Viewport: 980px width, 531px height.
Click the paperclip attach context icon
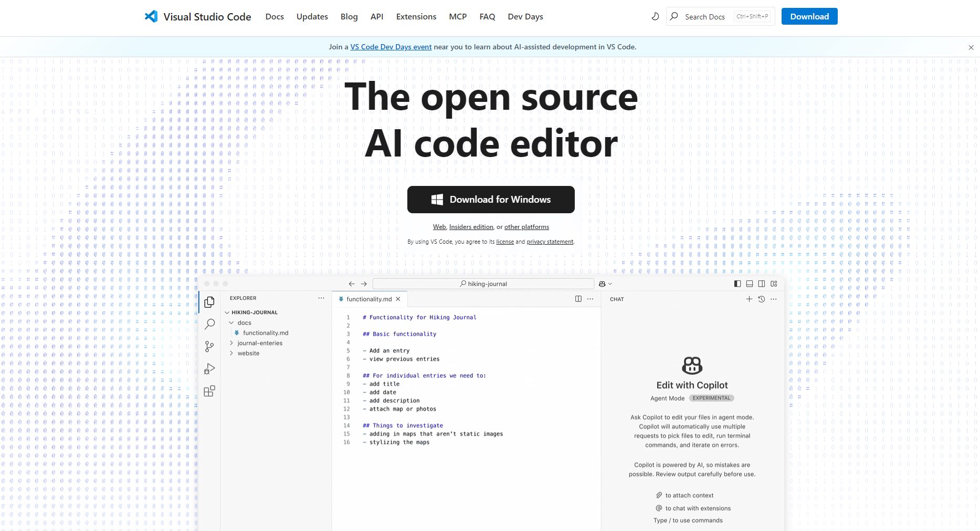(x=659, y=495)
